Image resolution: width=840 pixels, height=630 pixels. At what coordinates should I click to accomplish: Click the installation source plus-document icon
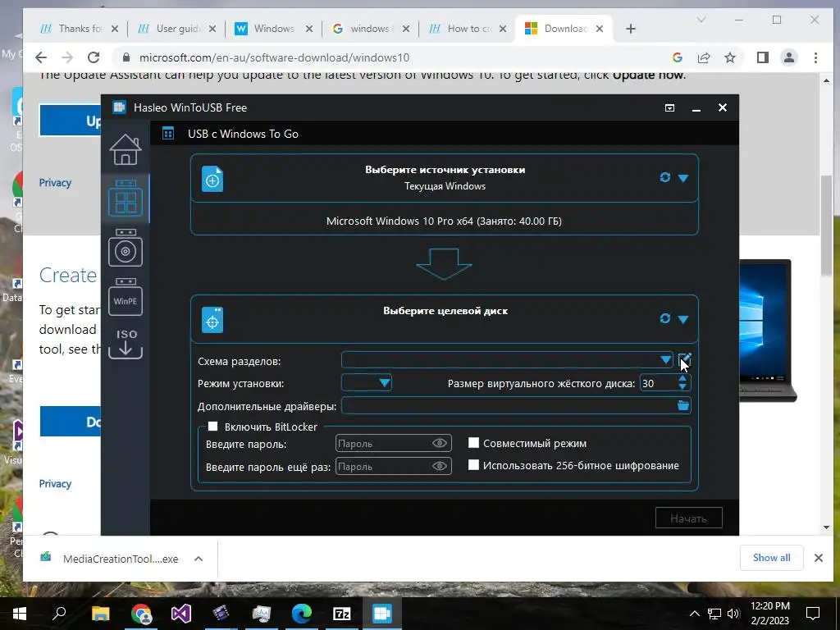212,179
